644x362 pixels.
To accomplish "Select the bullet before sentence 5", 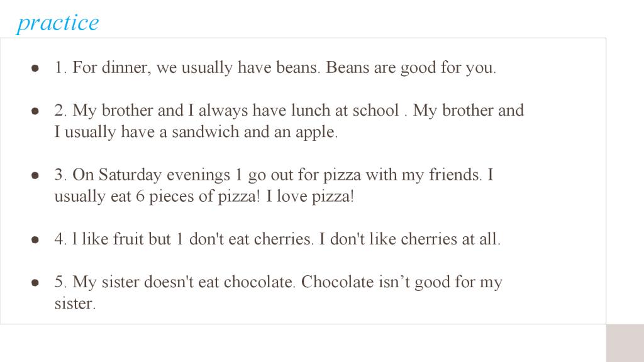I will coord(35,282).
